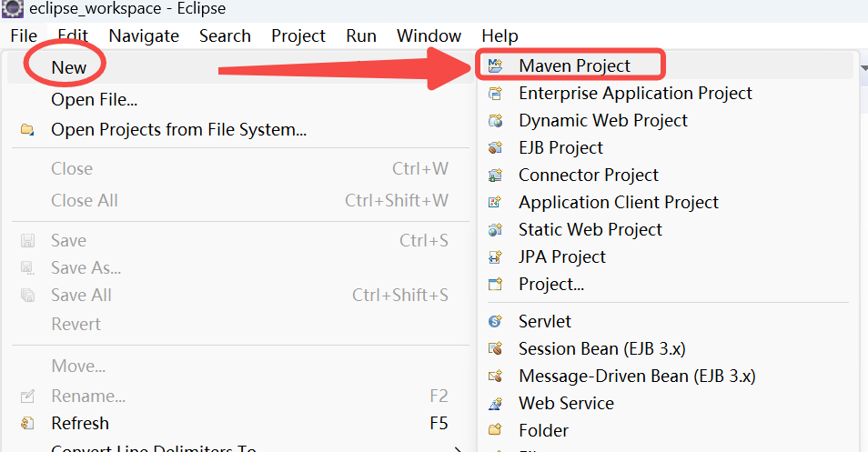This screenshot has width=868, height=452.
Task: Click the Dynamic Web Project globe icon
Action: tap(496, 121)
